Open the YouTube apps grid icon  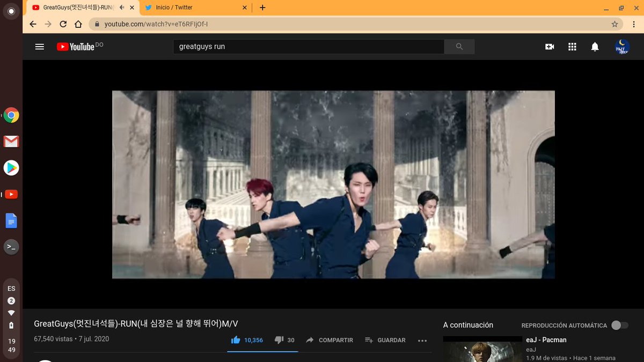[x=572, y=47]
